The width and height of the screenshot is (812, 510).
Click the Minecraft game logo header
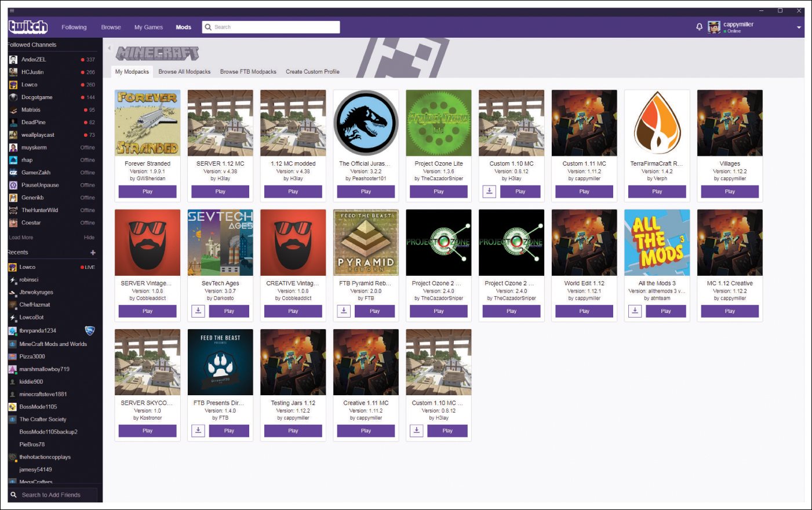coord(157,53)
